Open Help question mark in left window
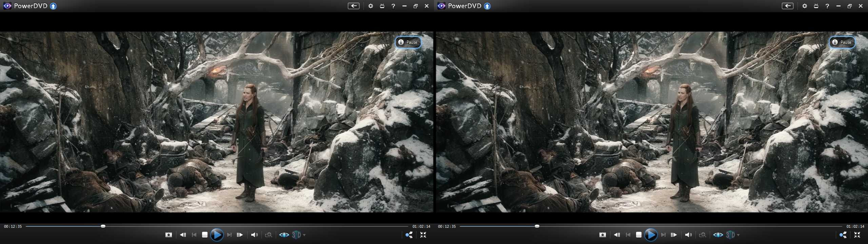The image size is (868, 244). coord(393,6)
